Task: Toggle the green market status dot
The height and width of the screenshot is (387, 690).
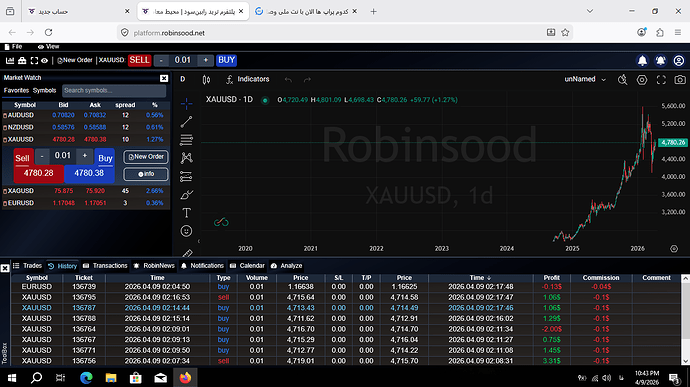Action: click(x=265, y=100)
